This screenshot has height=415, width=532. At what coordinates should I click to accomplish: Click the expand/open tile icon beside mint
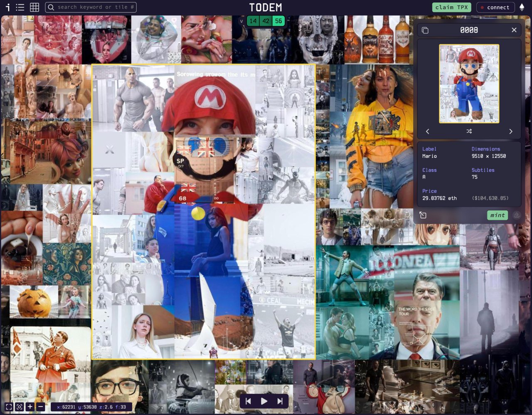423,215
